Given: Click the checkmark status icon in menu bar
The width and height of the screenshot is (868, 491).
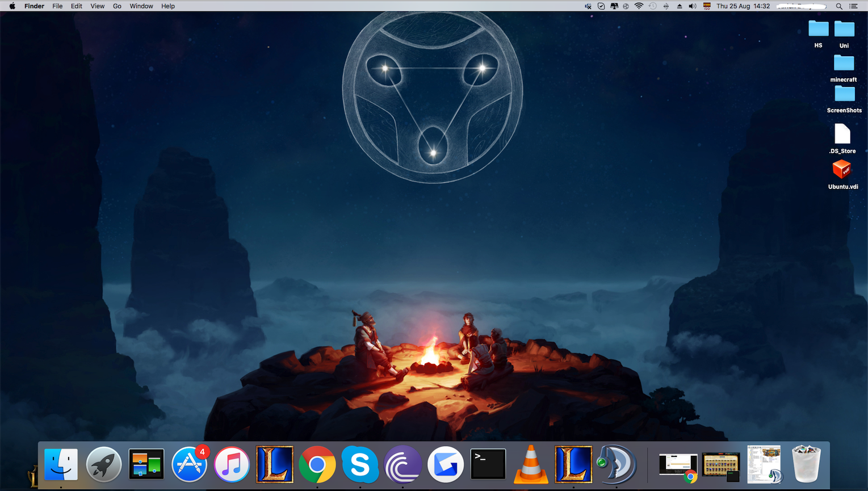Looking at the screenshot, I should point(601,6).
